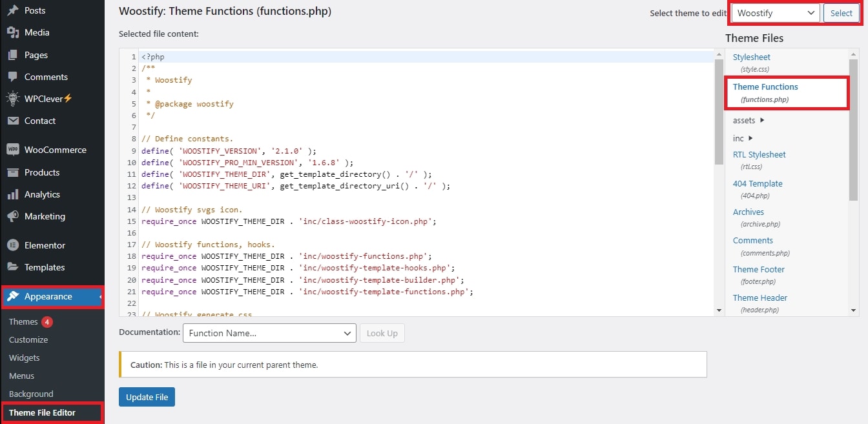The height and width of the screenshot is (424, 868).
Task: Click line number 21 in the gutter
Action: tap(132, 292)
